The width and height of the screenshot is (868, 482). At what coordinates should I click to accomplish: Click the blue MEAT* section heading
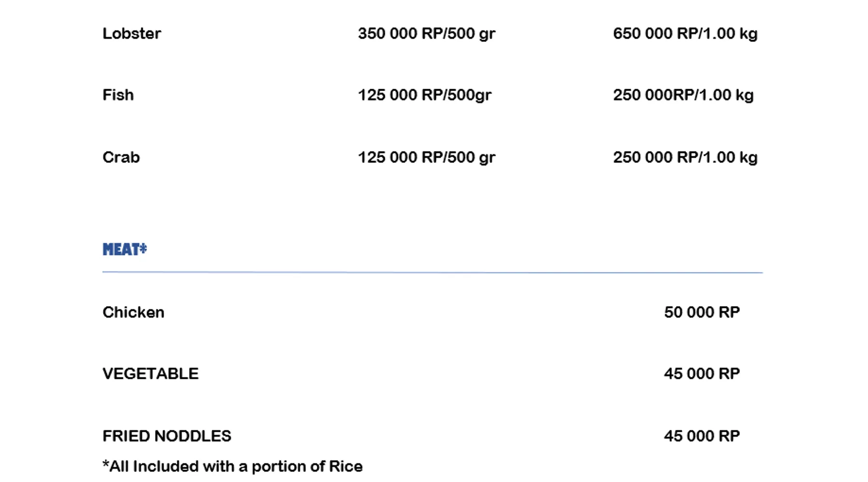coord(124,249)
